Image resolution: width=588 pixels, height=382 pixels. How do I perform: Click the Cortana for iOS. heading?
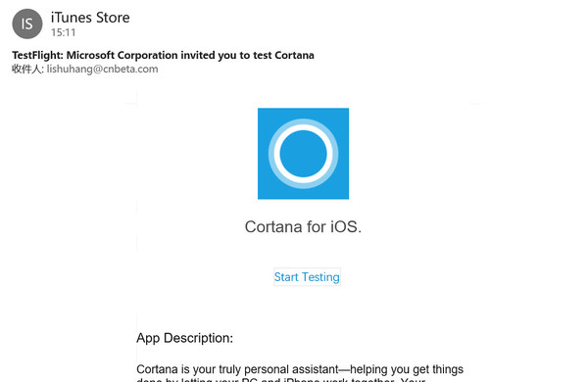coord(303,226)
